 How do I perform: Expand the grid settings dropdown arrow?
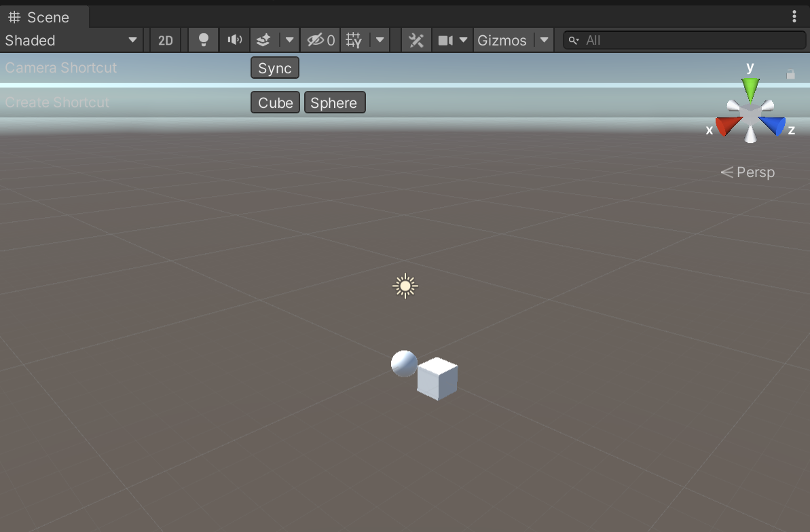click(380, 40)
